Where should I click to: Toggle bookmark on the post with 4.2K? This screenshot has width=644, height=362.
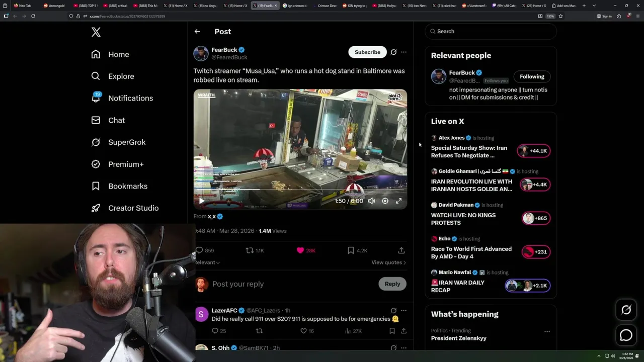coord(357,250)
